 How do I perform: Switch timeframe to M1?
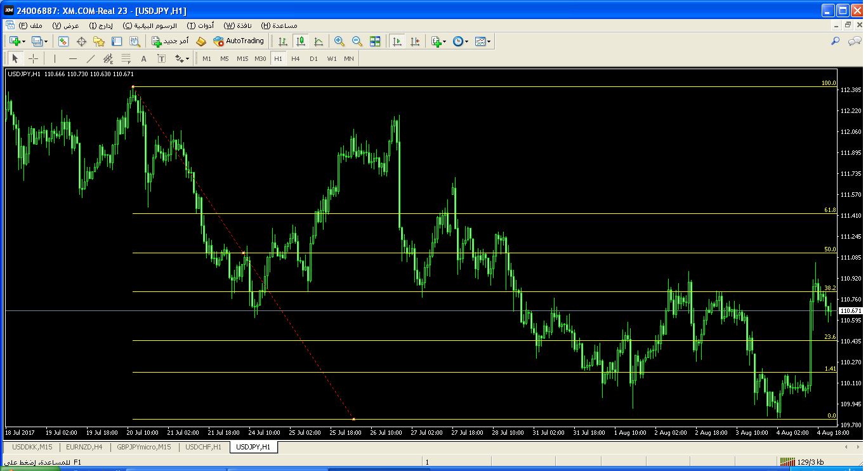click(207, 58)
